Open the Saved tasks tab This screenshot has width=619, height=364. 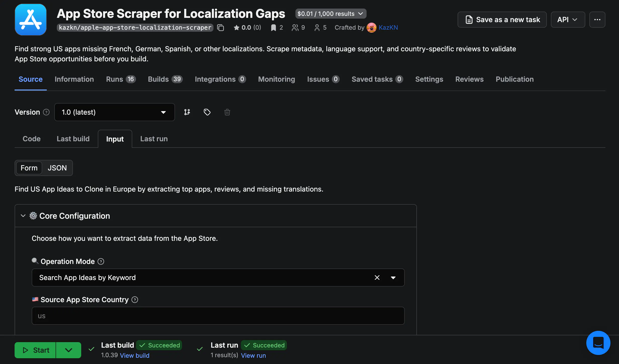pos(377,79)
